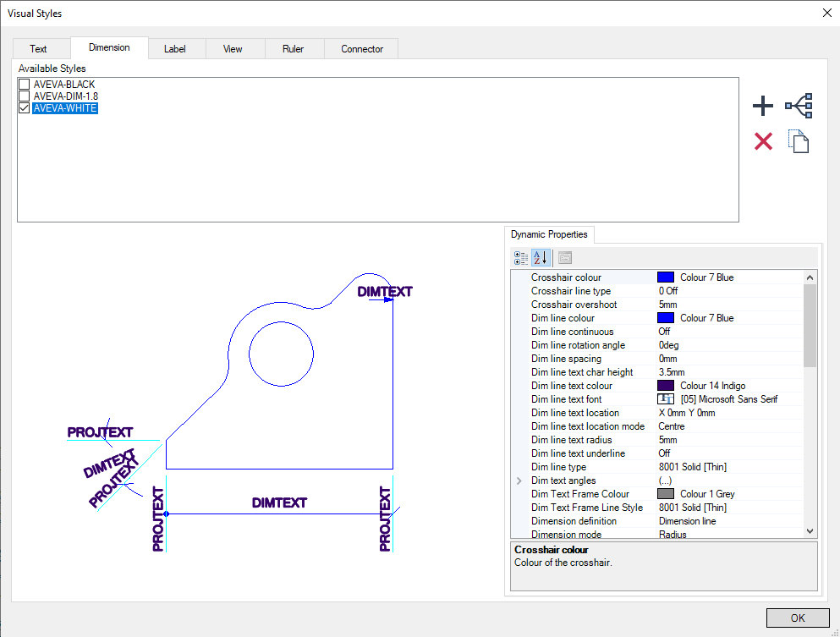840x637 pixels.
Task: Check the AVEVA-DIM-1.8 checkbox
Action: (x=24, y=96)
